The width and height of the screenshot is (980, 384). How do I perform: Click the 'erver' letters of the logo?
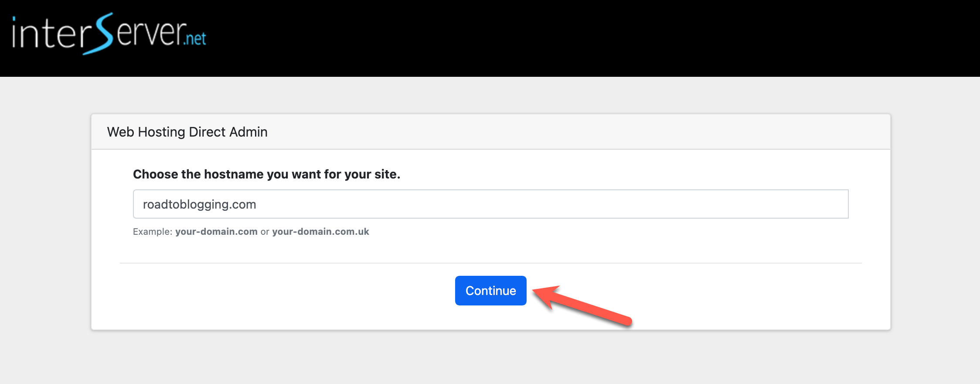click(x=149, y=34)
